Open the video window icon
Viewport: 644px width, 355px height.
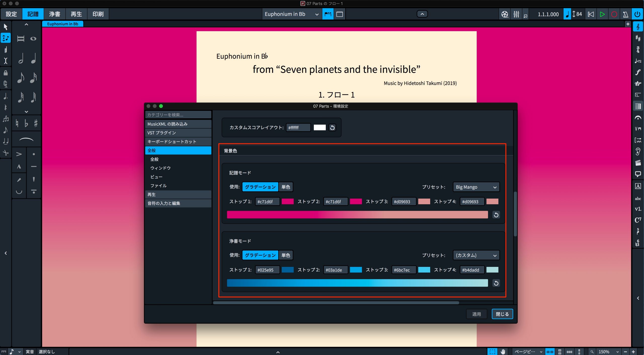[504, 14]
